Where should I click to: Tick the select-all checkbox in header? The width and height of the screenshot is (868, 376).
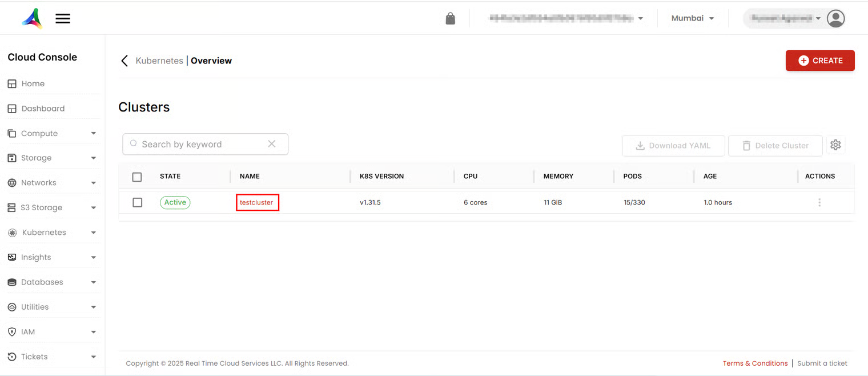(x=137, y=177)
